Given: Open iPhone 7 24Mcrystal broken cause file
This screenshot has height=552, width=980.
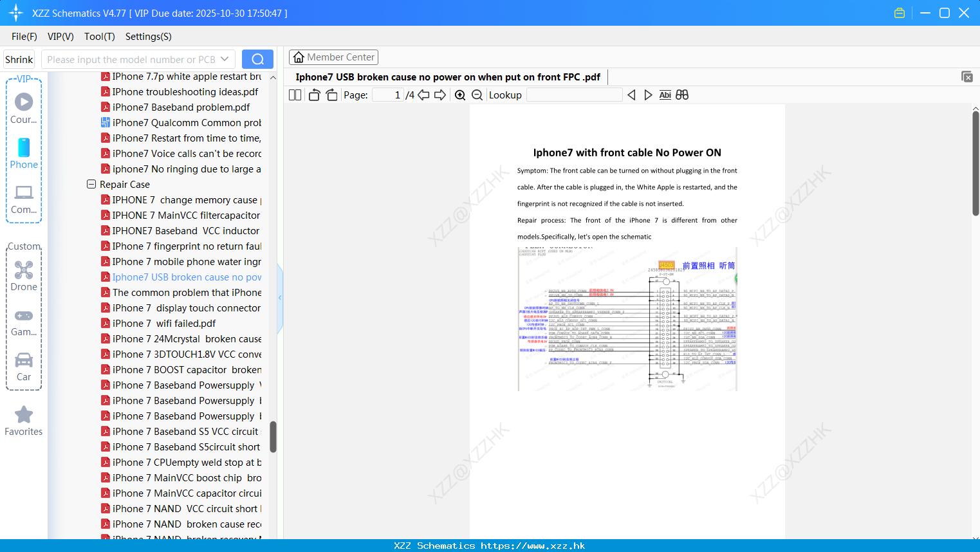Looking at the screenshot, I should click(x=181, y=339).
